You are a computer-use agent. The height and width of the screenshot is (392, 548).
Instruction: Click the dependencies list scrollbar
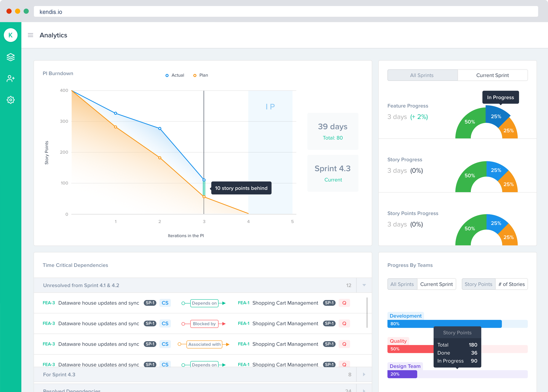(367, 313)
